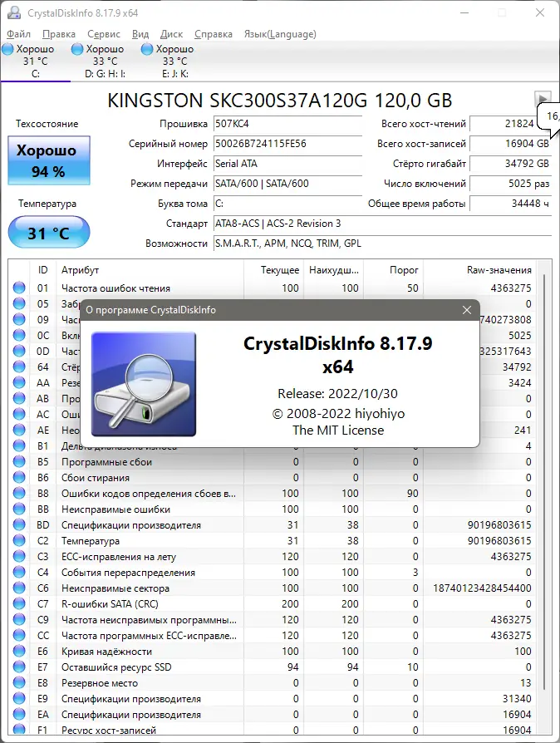Open the Справка menu
This screenshot has height=743, width=560.
(x=214, y=34)
